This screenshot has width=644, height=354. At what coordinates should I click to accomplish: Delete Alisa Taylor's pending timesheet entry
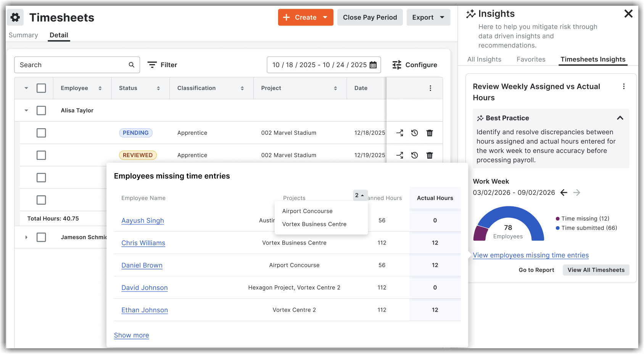(430, 133)
